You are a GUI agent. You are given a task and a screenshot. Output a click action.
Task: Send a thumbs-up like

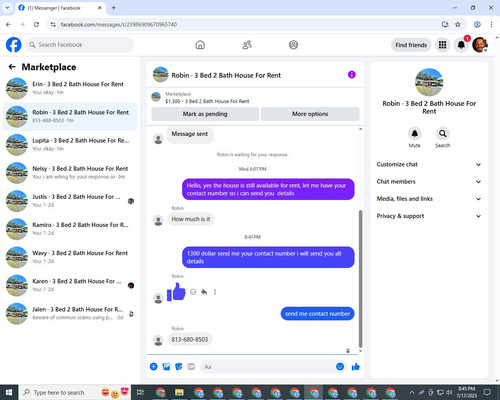click(x=356, y=367)
